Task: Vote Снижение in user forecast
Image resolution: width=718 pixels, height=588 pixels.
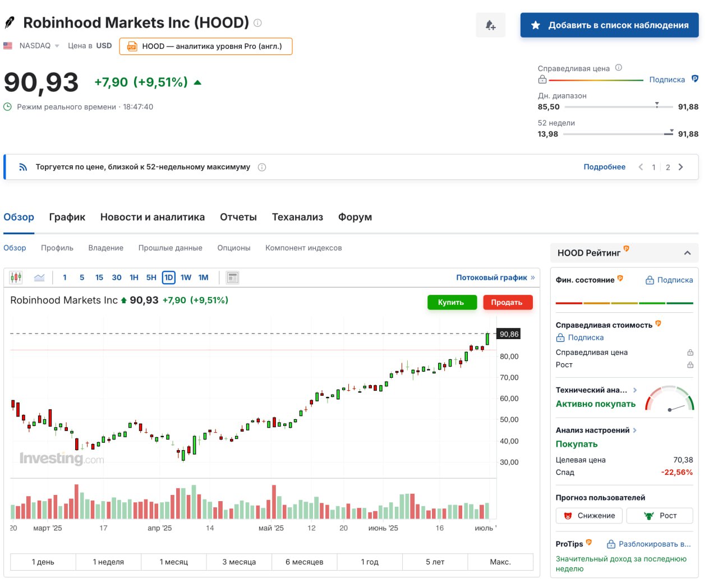Action: coord(589,516)
